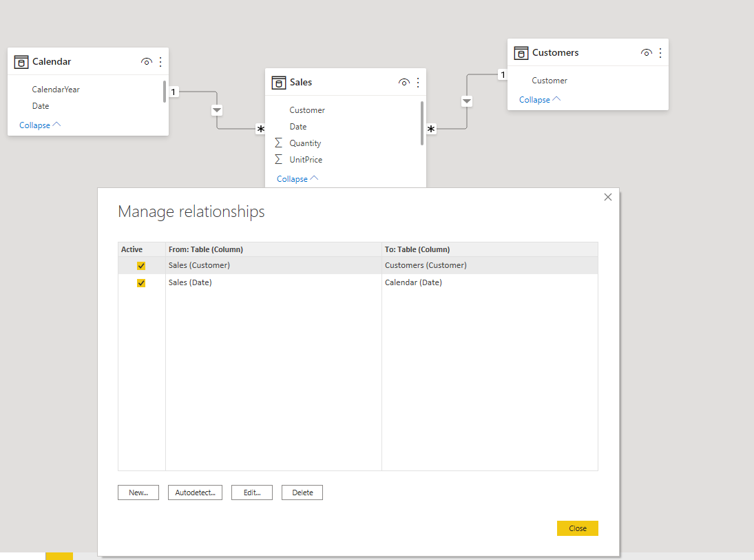Click New... button in Manage relationships
Viewport: 754px width, 560px height.
point(138,492)
